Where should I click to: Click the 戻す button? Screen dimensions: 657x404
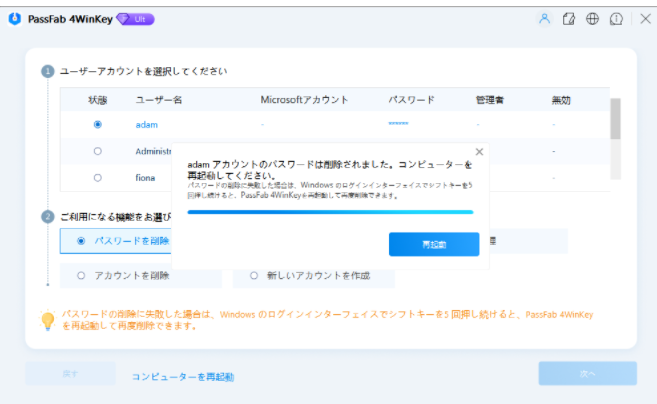[70, 373]
